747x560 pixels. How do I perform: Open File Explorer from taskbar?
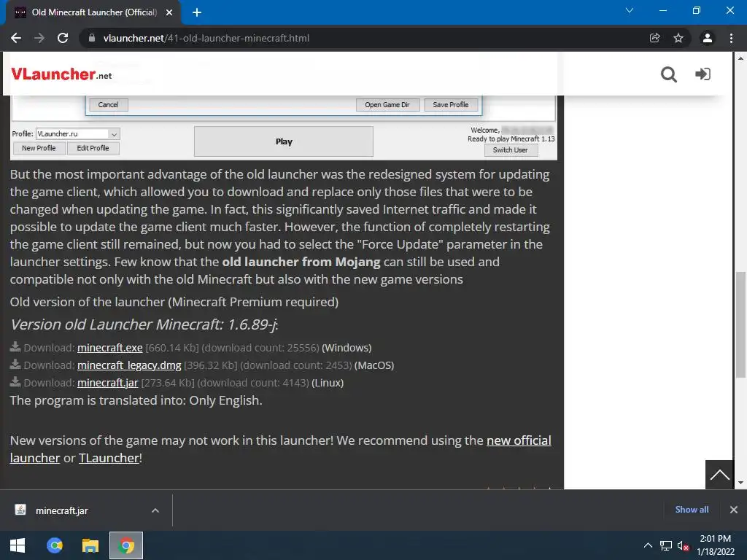[90, 545]
